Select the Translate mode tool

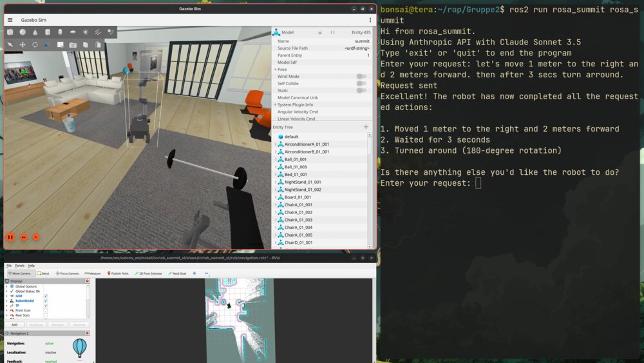pyautogui.click(x=23, y=44)
